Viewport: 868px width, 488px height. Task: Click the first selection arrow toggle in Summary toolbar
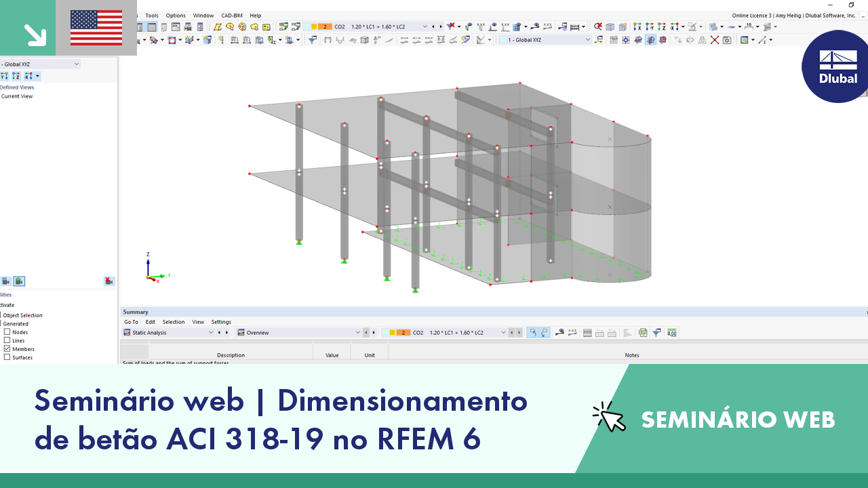533,333
